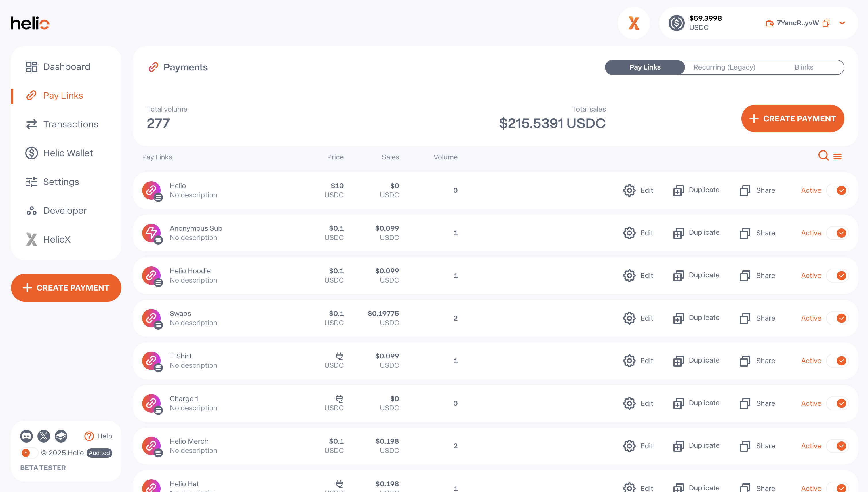
Task: Duplicate the Helio Merch pay link
Action: pyautogui.click(x=696, y=446)
